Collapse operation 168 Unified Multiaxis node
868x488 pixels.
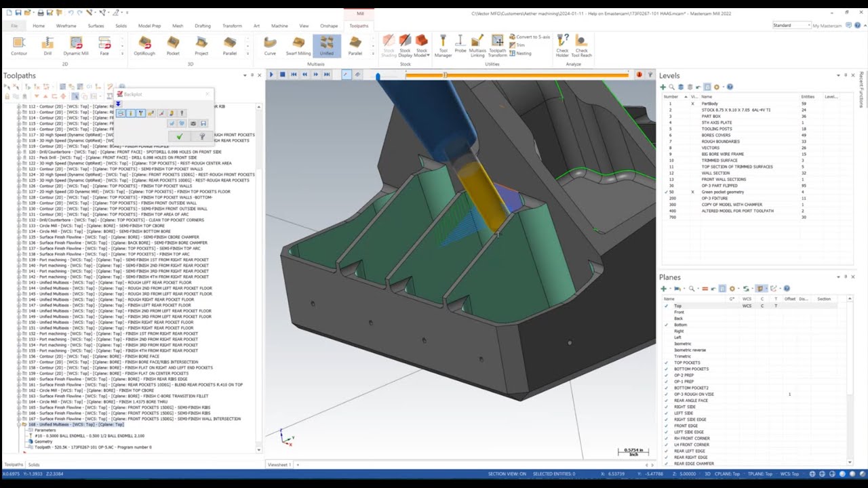click(18, 424)
